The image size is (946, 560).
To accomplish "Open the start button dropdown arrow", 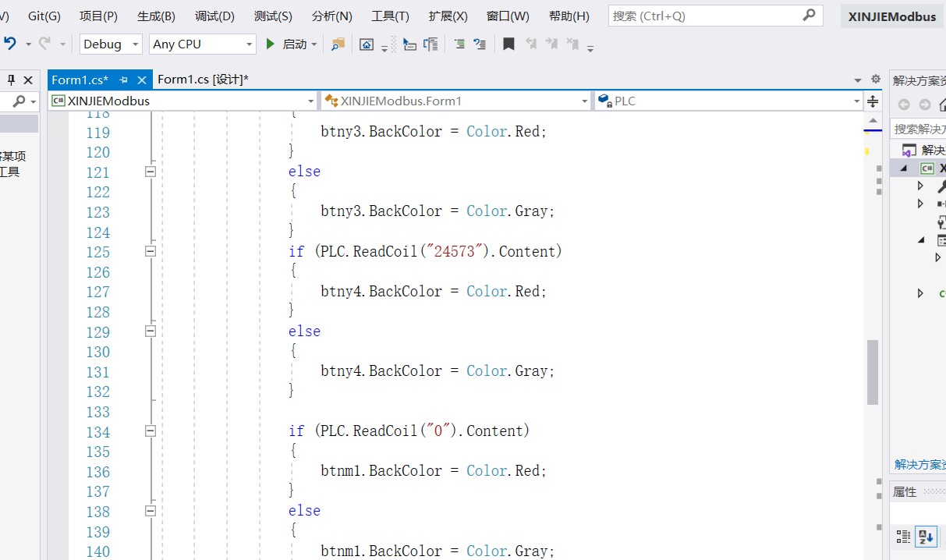I will (x=314, y=44).
